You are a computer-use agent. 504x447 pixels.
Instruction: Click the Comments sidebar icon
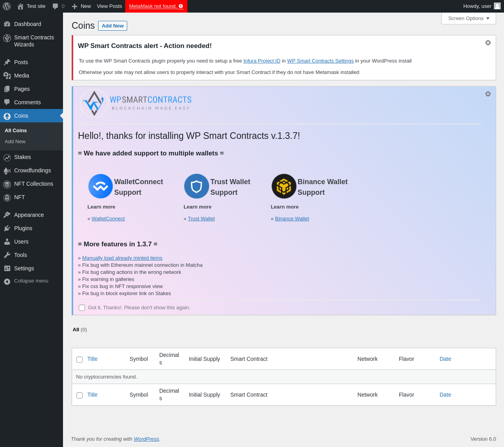click(7, 102)
